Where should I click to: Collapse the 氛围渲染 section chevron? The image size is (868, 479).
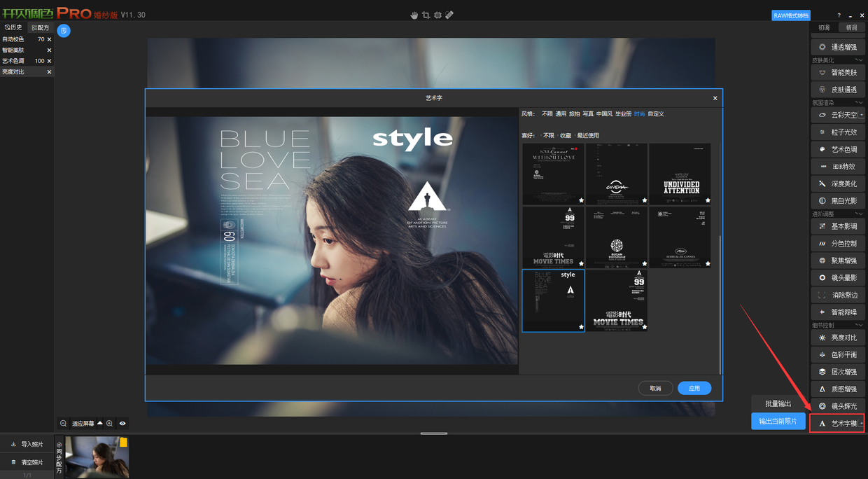(859, 103)
